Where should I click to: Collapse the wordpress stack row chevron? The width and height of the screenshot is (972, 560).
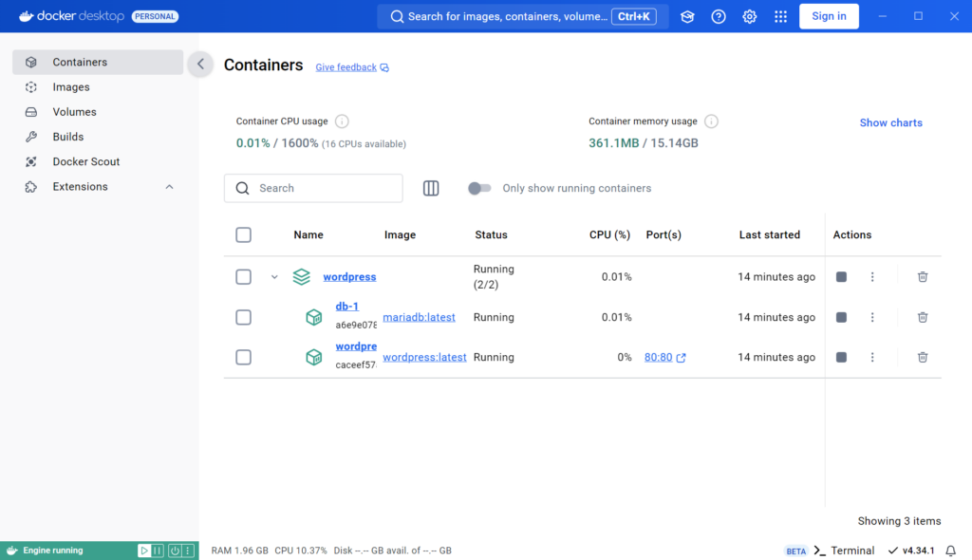pos(274,277)
